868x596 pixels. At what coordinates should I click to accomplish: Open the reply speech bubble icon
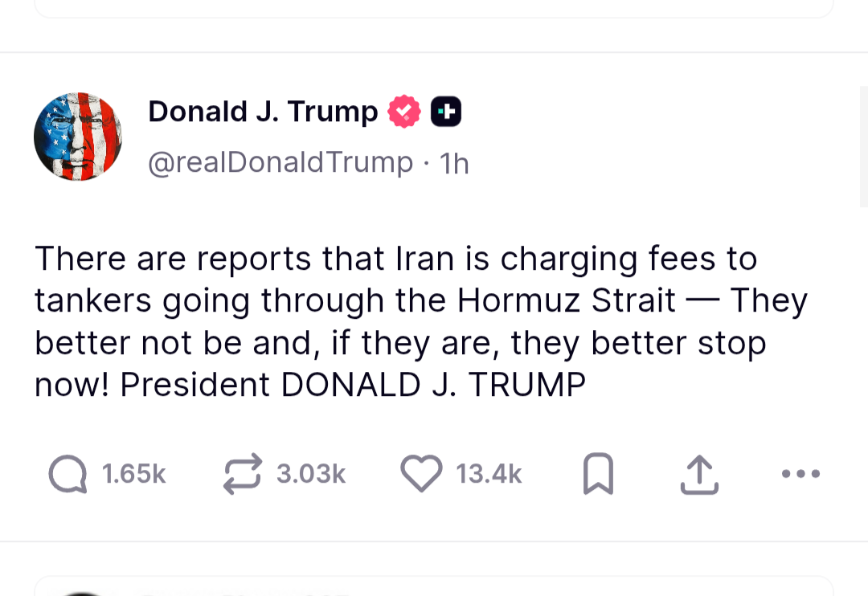68,474
